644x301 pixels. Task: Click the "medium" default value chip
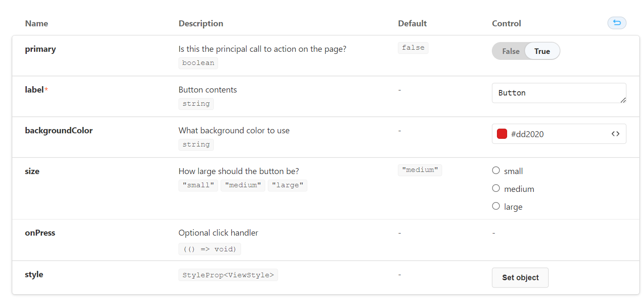[x=420, y=170]
